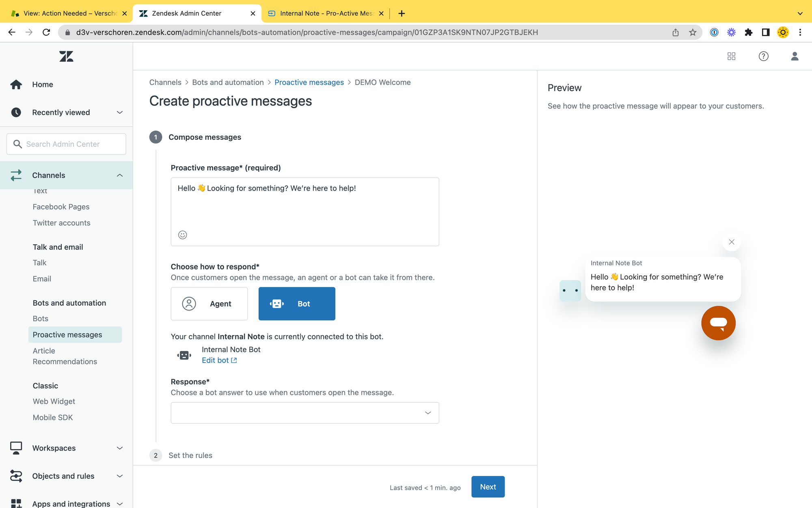Expand the Recently viewed section
The height and width of the screenshot is (508, 812).
pyautogui.click(x=66, y=113)
